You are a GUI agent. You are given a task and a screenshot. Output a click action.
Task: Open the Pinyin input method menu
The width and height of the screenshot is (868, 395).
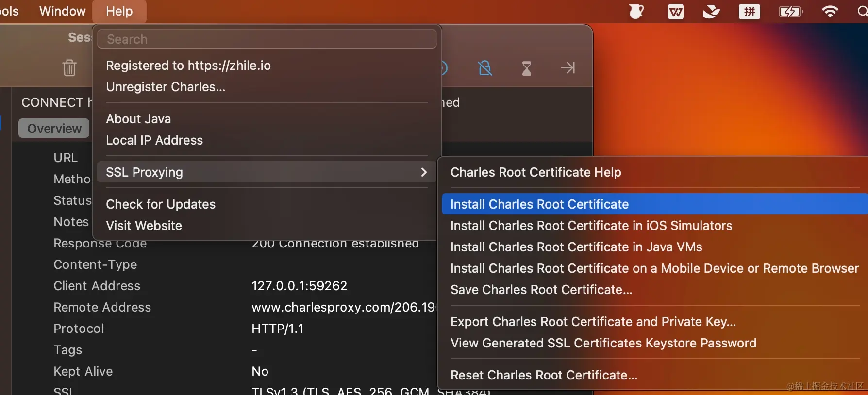click(750, 12)
